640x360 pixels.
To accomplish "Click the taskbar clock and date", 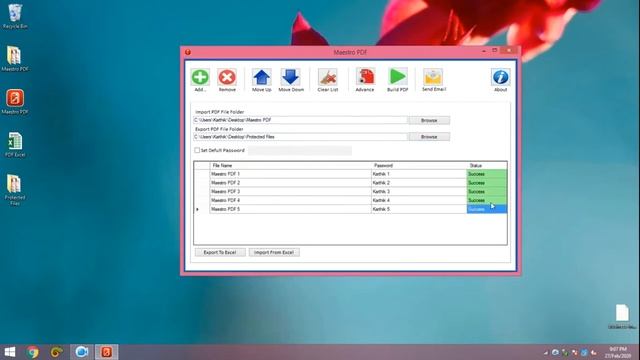I will pos(618,353).
